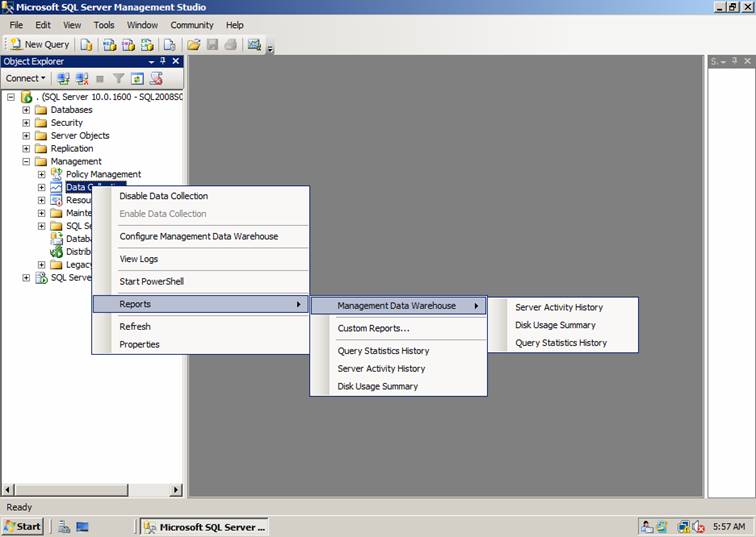Select the Databases tree item
Screen dimensions: 756x537
tap(71, 110)
